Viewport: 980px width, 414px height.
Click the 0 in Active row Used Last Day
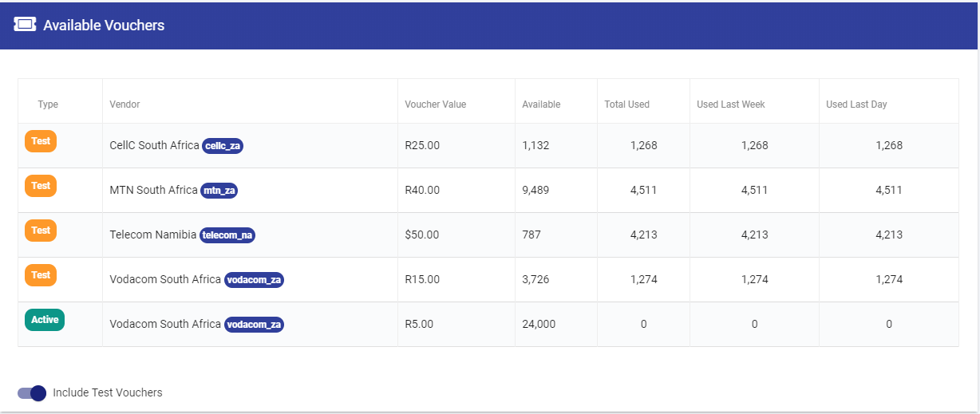(889, 324)
